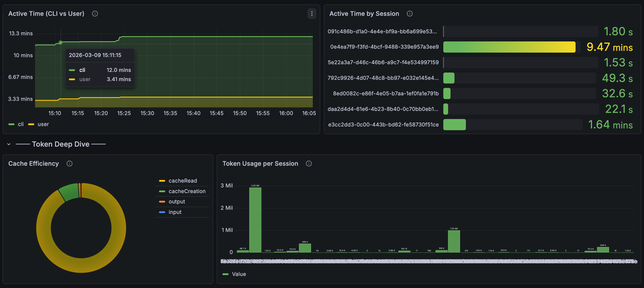Toggle the input legend entry
Screen dimensions: 644x288
point(175,212)
